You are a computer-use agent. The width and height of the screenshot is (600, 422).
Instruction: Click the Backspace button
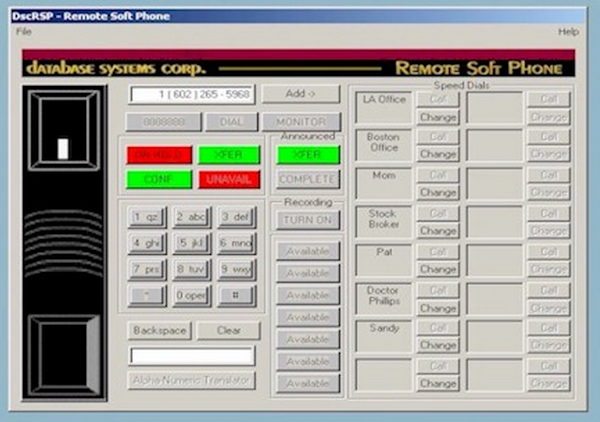click(x=159, y=330)
